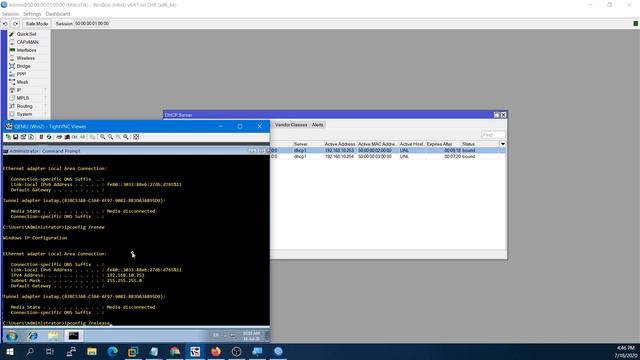This screenshot has width=640, height=360.
Task: Click Zoom auto icon in TightVNC toolbar
Action: tap(126, 137)
